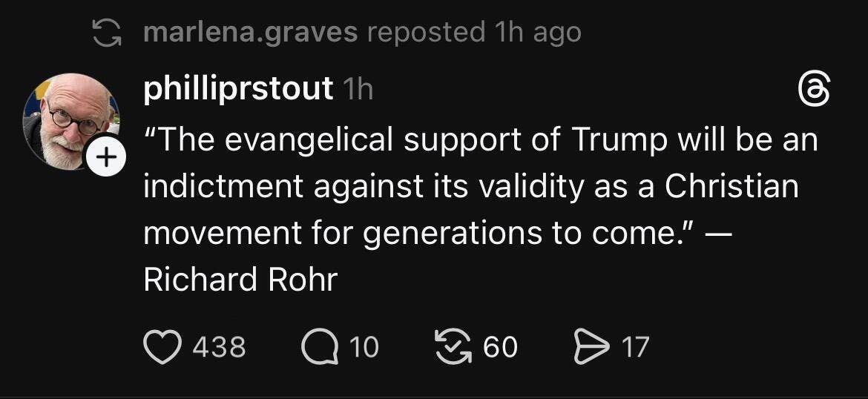
Task: View the 438 likes count
Action: tap(219, 347)
